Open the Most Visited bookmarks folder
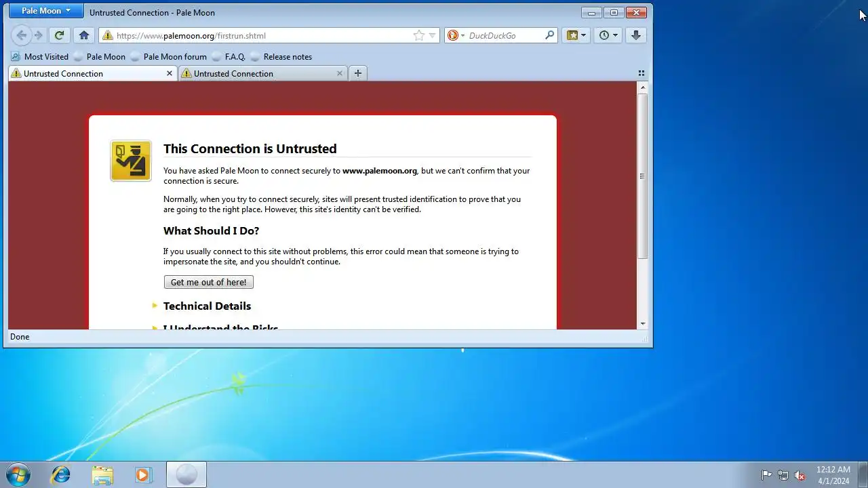Screen dimensions: 868x488 [x=40, y=57]
